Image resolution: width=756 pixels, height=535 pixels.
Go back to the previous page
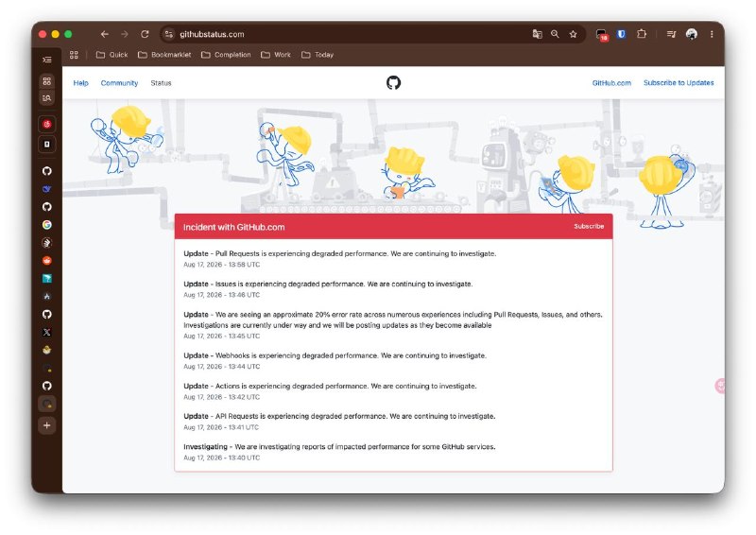point(104,34)
